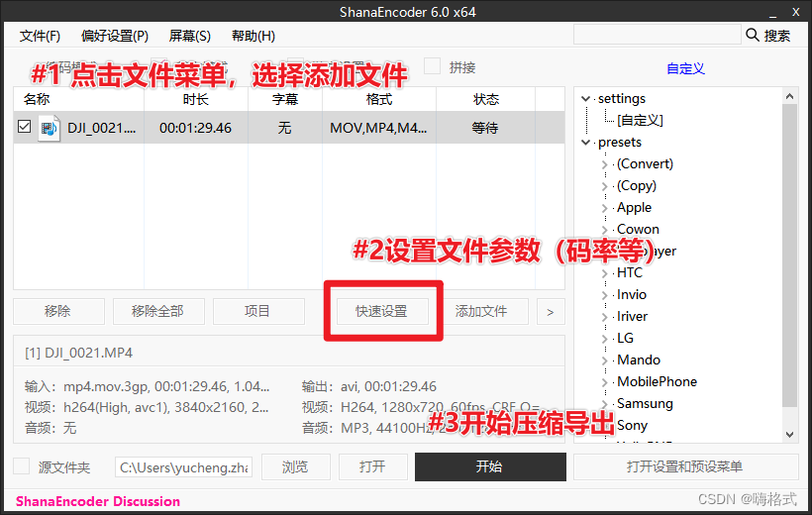Click the [1] DJI_0021.MP4 info title
The width and height of the screenshot is (812, 515).
(x=78, y=353)
